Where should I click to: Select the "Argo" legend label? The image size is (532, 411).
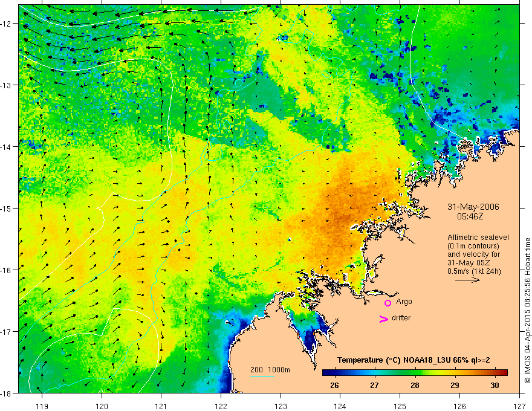(404, 302)
